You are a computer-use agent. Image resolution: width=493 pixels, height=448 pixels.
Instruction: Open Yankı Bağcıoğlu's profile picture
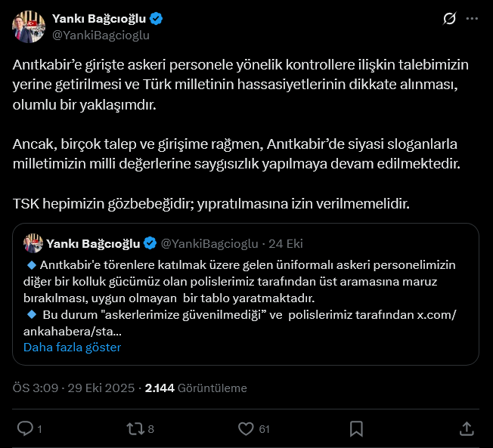click(29, 26)
